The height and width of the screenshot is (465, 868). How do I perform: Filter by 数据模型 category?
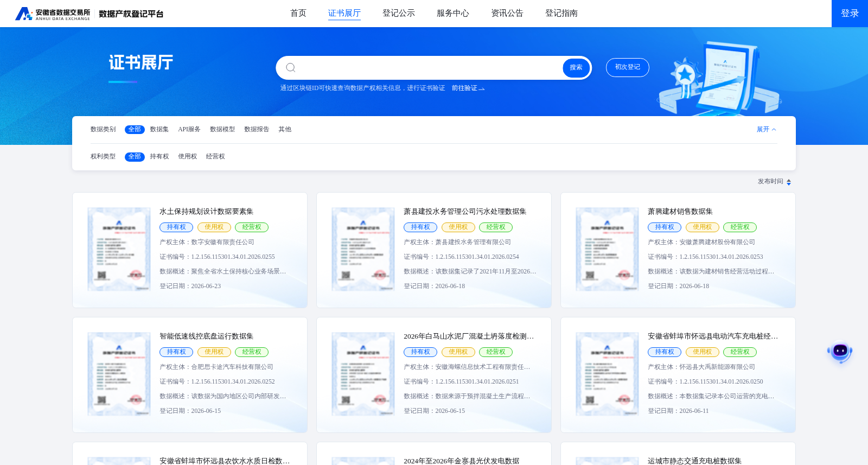pyautogui.click(x=222, y=129)
